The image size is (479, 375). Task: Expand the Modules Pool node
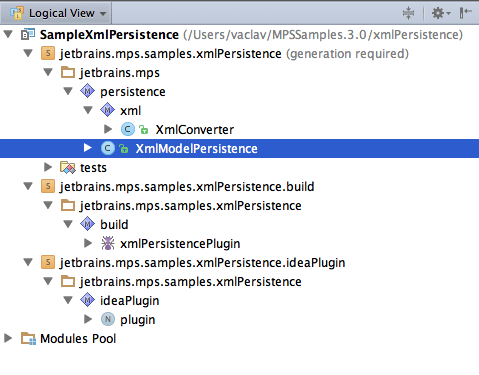click(x=8, y=338)
